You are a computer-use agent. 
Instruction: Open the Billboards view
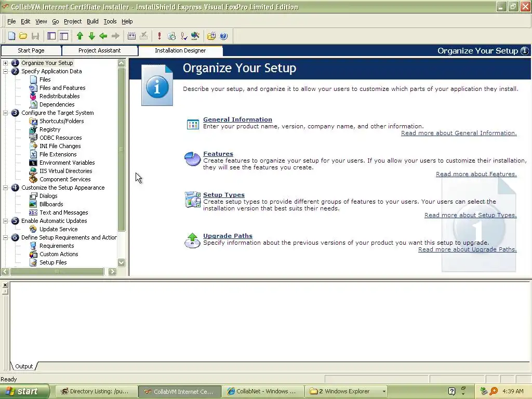(x=51, y=204)
